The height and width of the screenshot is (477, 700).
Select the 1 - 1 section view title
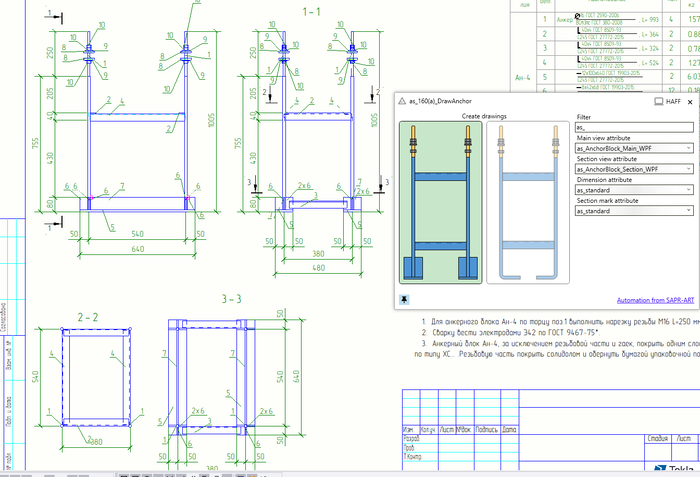(x=312, y=11)
